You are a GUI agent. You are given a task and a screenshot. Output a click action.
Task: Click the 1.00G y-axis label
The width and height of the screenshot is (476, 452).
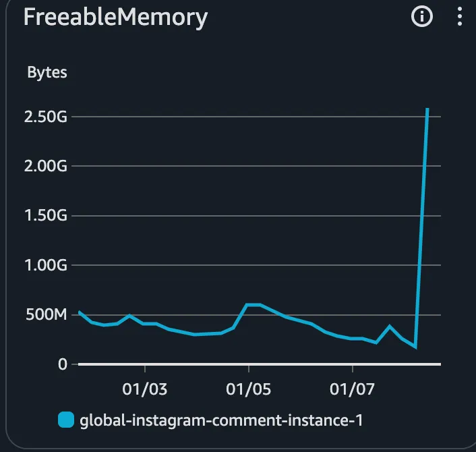coord(46,265)
